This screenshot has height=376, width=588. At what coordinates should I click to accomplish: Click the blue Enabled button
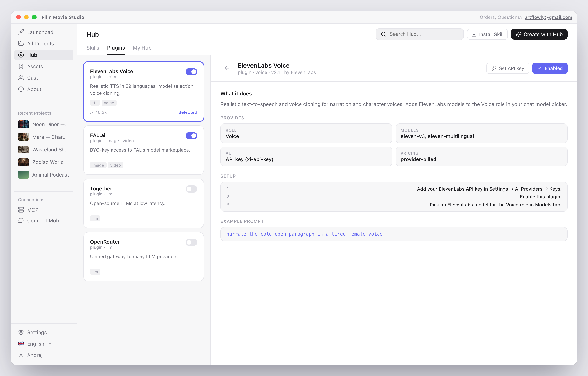point(550,68)
